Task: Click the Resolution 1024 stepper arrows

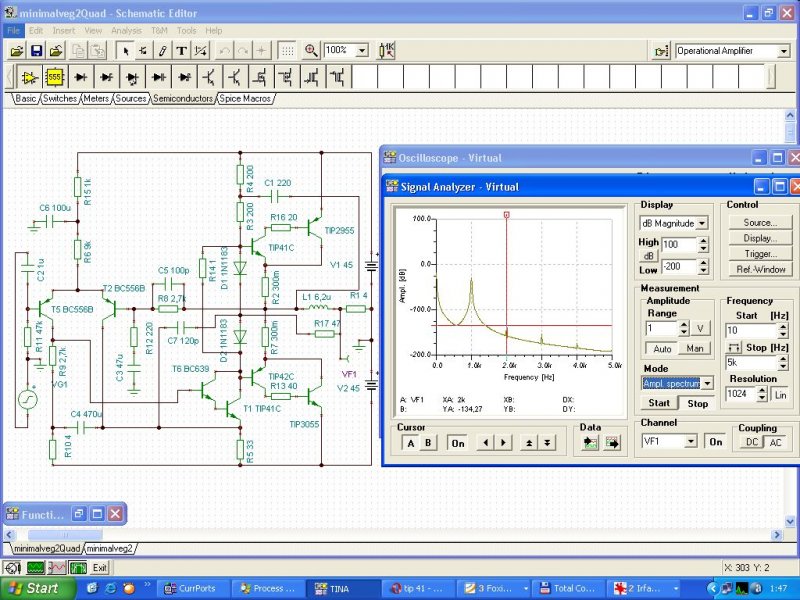Action: coord(762,394)
